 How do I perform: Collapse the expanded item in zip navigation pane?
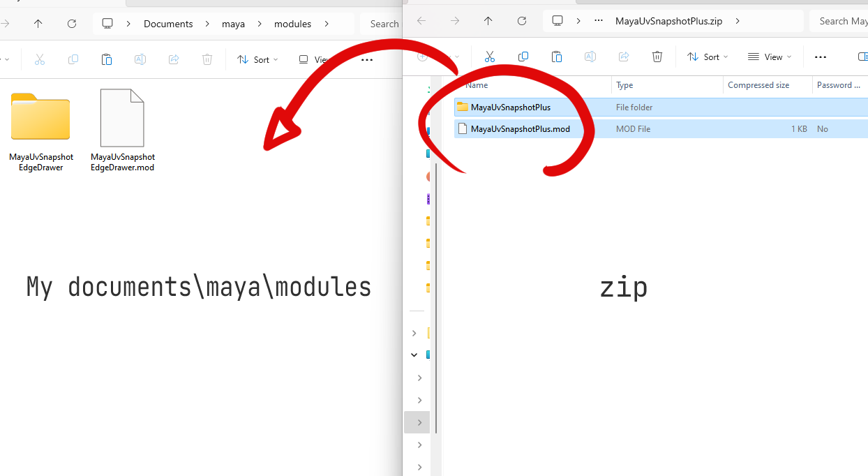(x=414, y=355)
